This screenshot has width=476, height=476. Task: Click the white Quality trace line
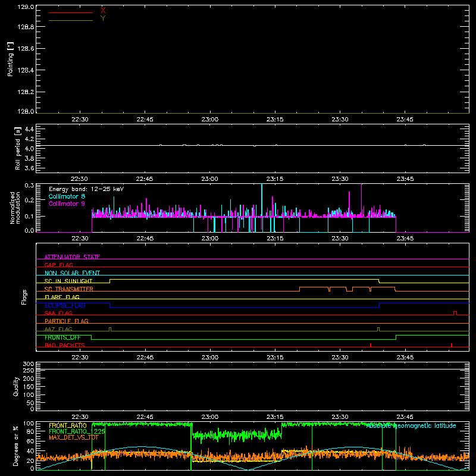(252, 369)
